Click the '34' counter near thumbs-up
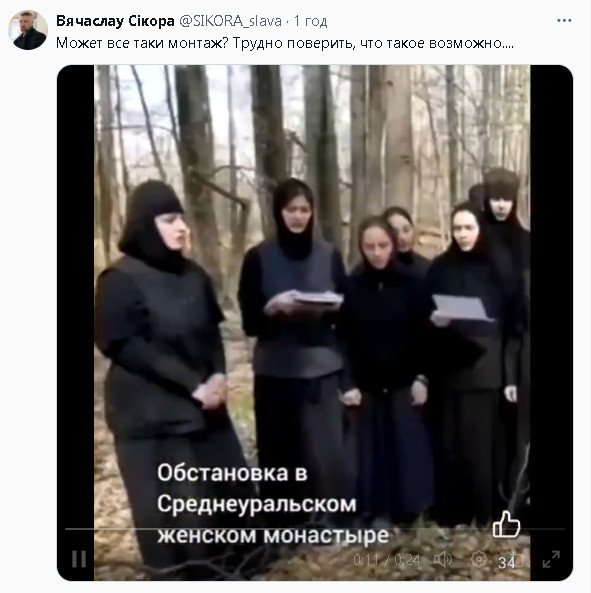Screen dimensions: 591x593 [x=506, y=563]
